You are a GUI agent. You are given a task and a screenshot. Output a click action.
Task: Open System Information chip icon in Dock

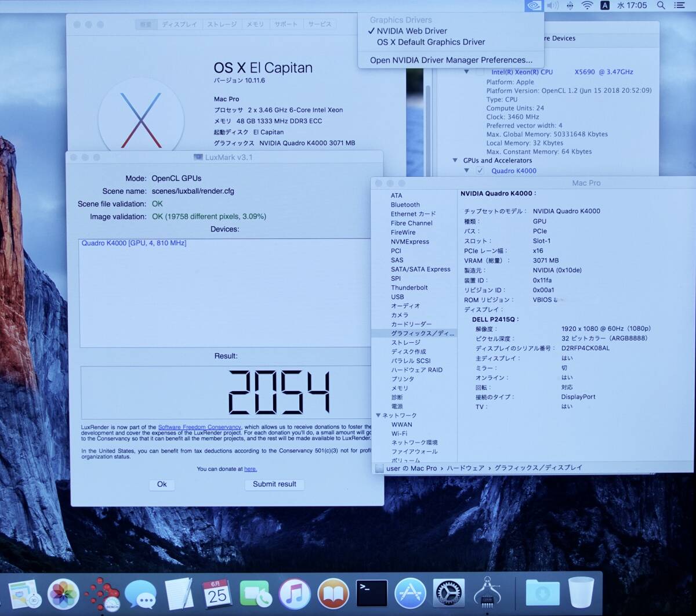point(487,594)
